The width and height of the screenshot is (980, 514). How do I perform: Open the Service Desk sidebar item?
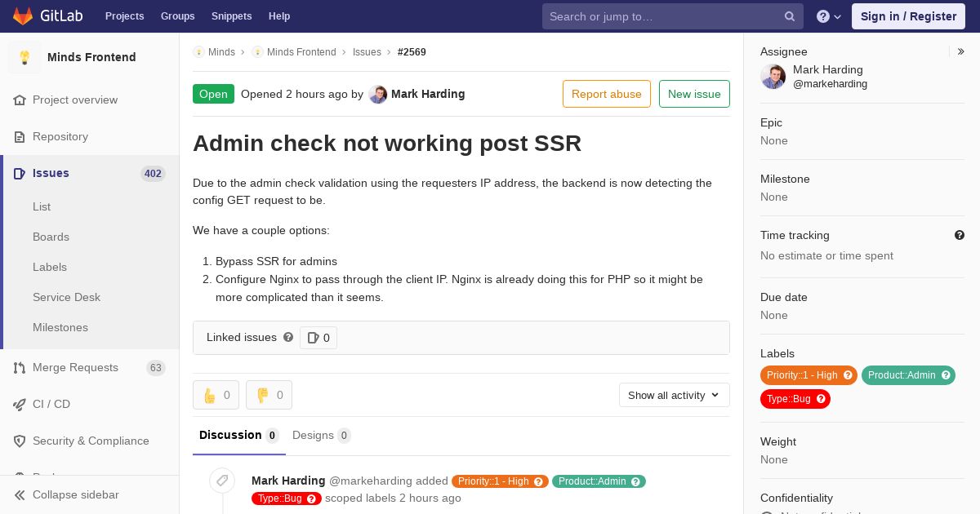[x=66, y=297]
